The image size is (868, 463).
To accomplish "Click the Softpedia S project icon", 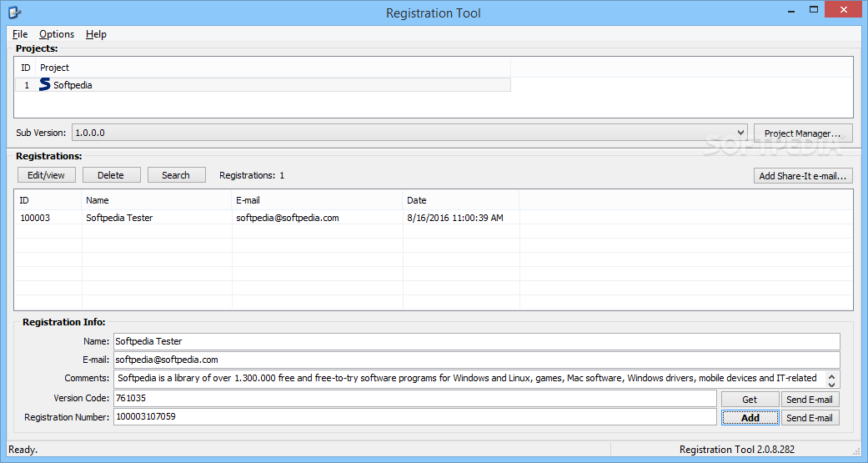I will point(45,85).
